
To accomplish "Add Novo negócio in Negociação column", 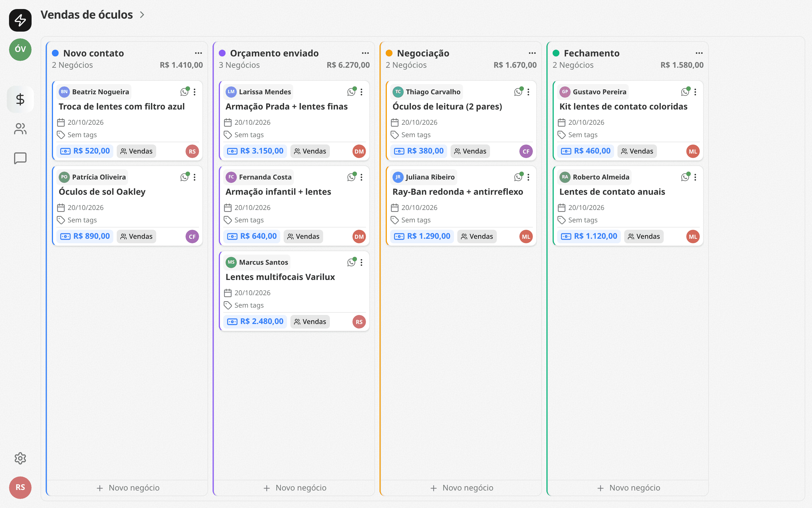I will pos(461,488).
